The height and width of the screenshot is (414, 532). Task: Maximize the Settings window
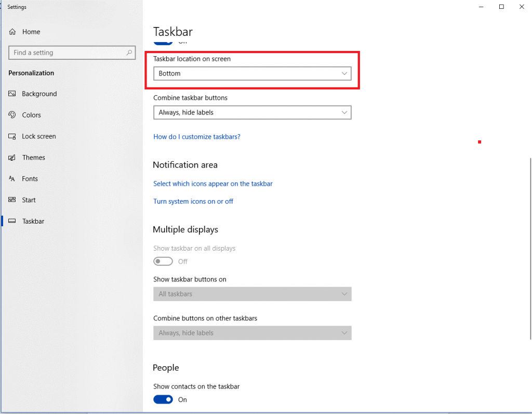click(x=501, y=7)
